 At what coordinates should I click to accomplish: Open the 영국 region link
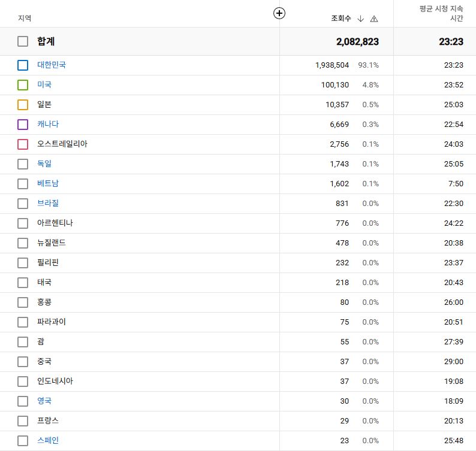click(44, 401)
